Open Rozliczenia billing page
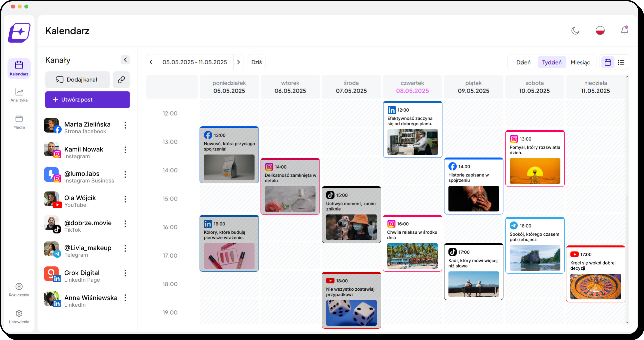This screenshot has width=644, height=340. pos(19,290)
